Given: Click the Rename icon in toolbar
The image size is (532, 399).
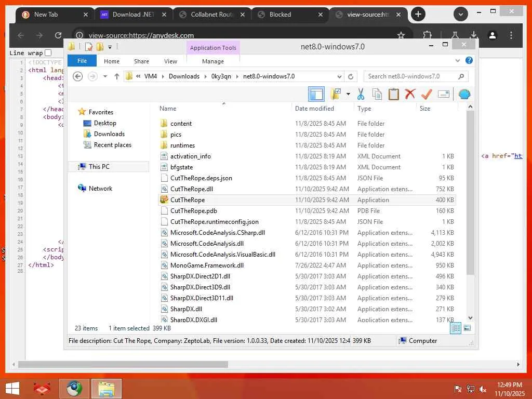Looking at the screenshot, I should point(444,94).
